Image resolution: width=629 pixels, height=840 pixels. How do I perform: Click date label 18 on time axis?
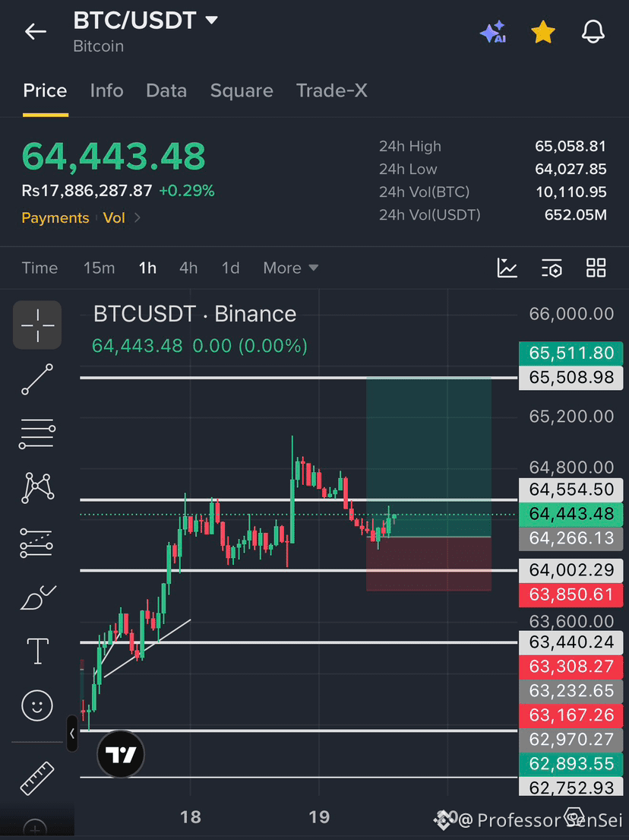click(191, 817)
